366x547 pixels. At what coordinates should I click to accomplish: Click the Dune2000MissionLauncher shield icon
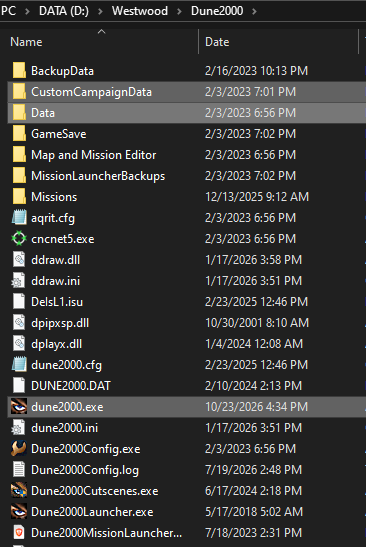[19, 532]
